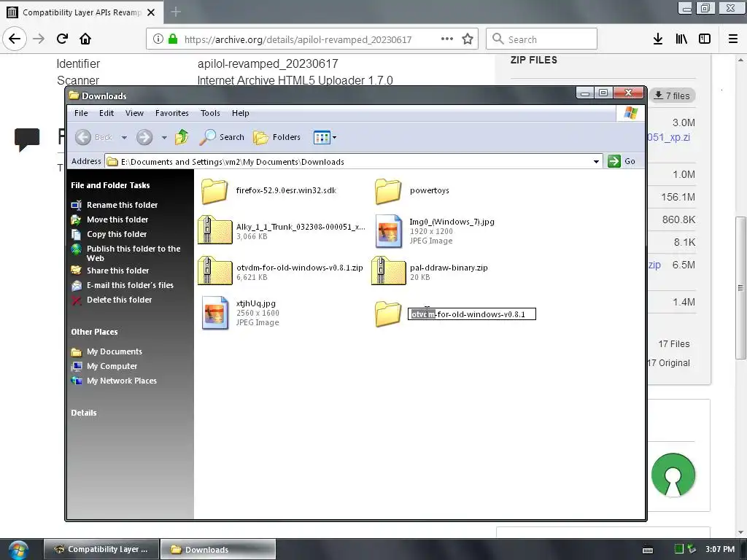Expand the Details panel header
Image resolution: width=747 pixels, height=560 pixels.
tap(84, 413)
